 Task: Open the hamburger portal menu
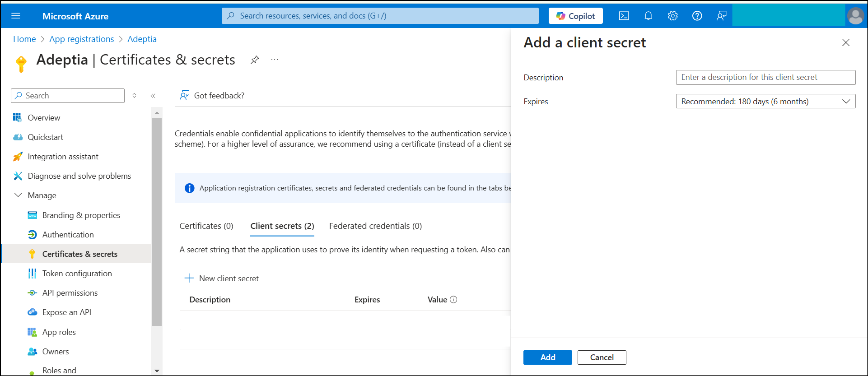coord(16,16)
